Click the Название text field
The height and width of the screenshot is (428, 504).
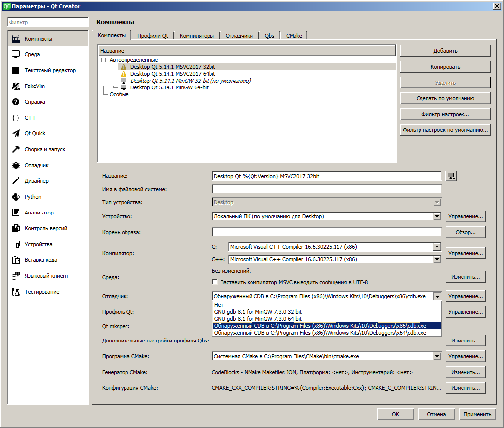click(x=327, y=176)
